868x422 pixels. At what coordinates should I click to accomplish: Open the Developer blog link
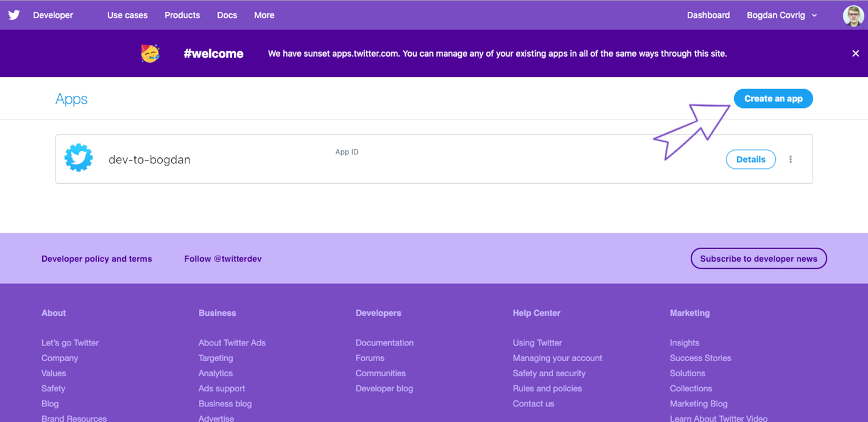coord(385,388)
